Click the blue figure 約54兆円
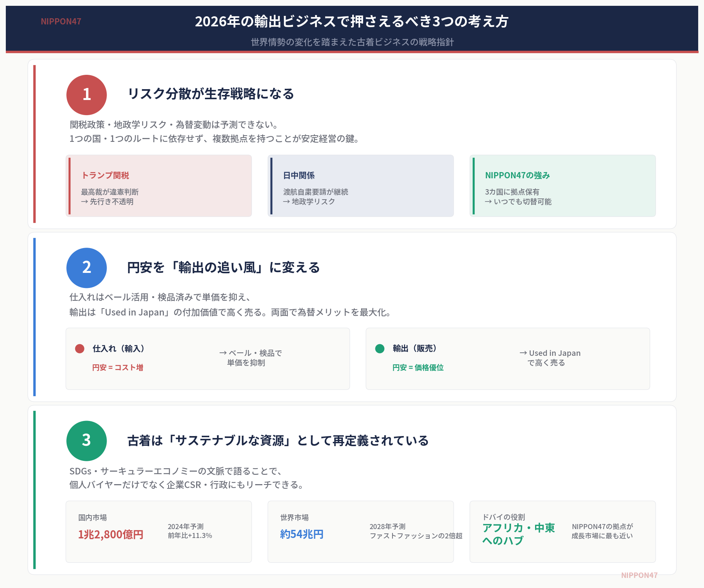704x588 pixels. (x=302, y=535)
